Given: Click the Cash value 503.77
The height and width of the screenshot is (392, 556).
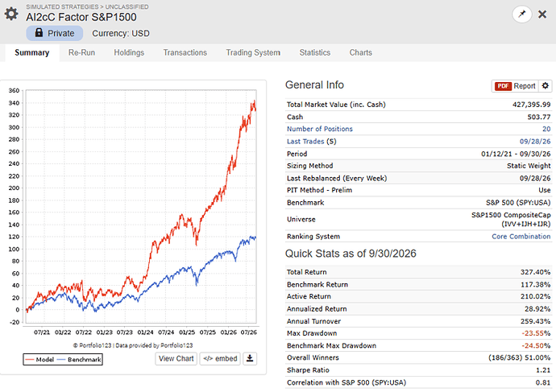Looking at the screenshot, I should pyautogui.click(x=539, y=117).
